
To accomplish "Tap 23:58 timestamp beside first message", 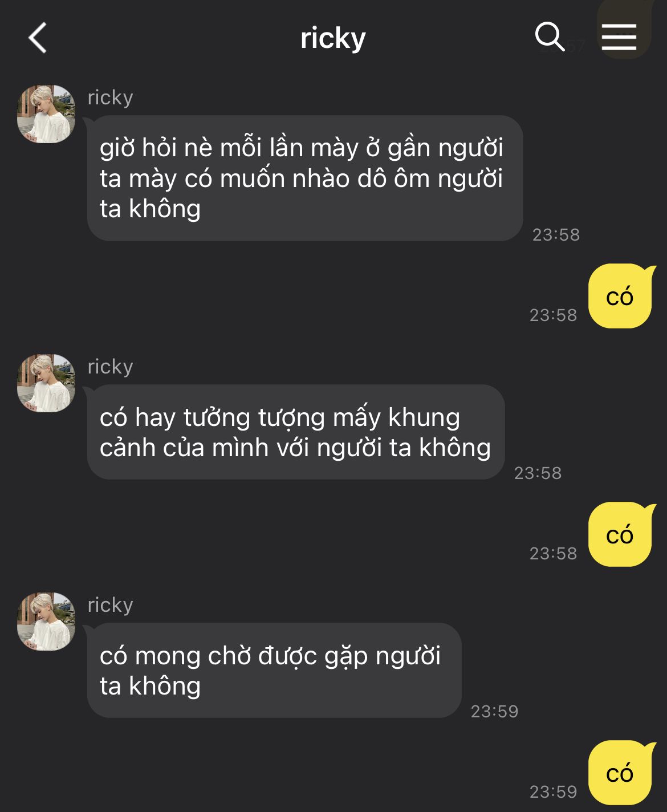I will tap(556, 235).
